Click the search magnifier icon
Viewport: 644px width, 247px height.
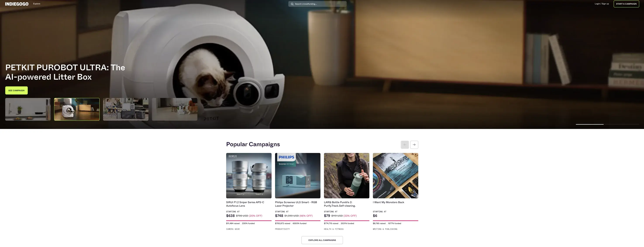pos(292,4)
